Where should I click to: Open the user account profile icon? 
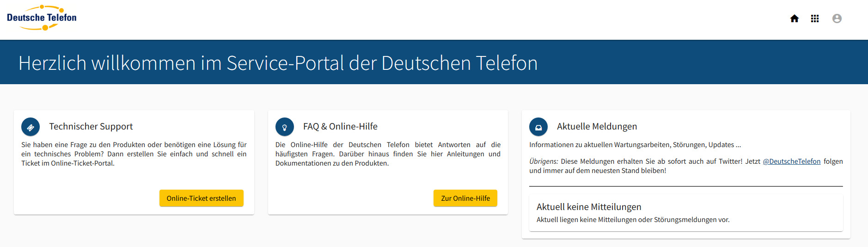click(x=837, y=19)
